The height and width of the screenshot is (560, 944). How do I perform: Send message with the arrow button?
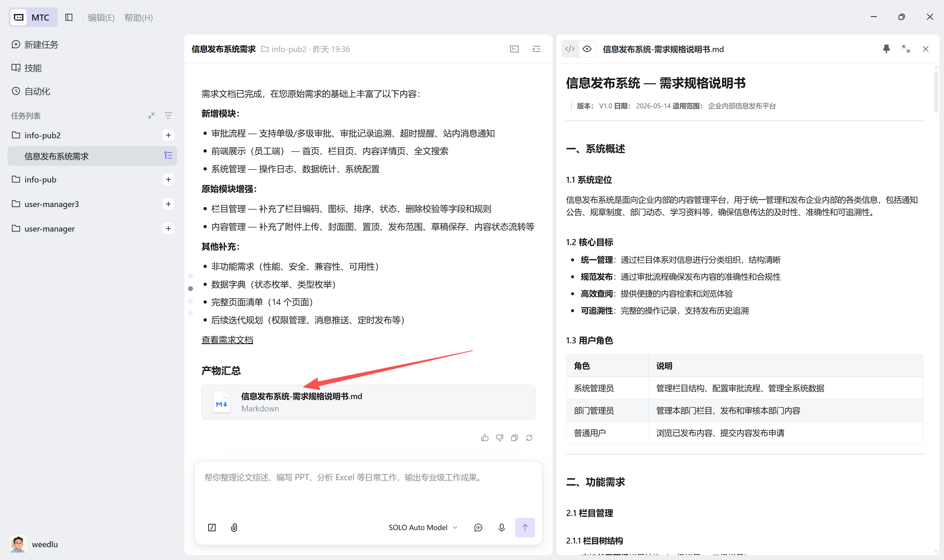point(525,528)
